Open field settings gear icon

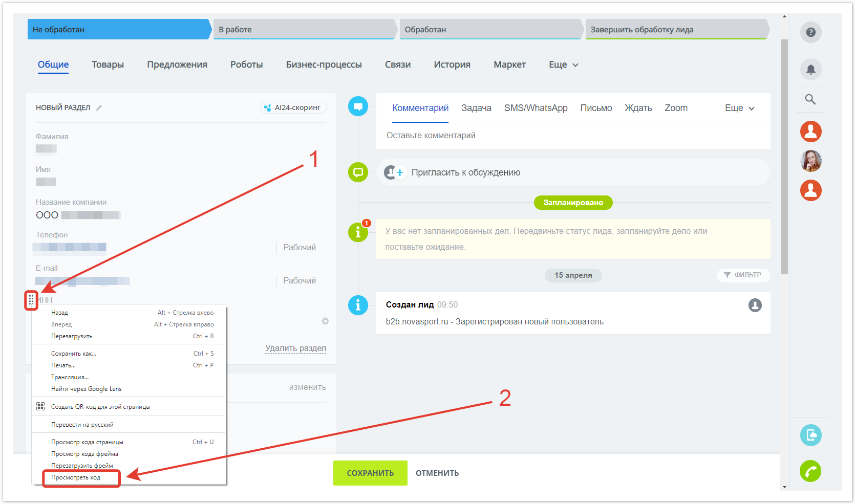(325, 321)
